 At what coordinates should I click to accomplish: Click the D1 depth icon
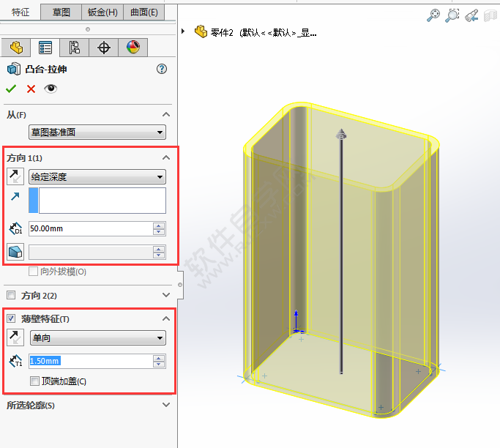pos(15,228)
